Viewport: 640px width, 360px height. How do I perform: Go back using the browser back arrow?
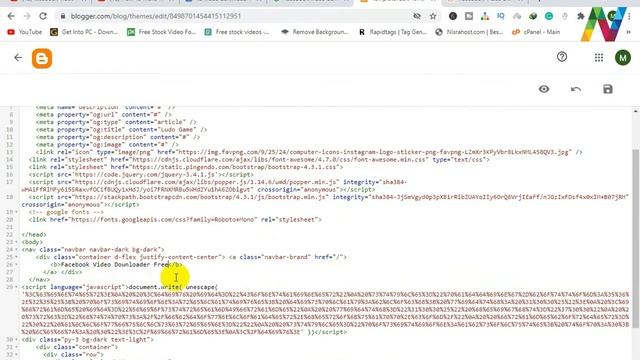coord(11,16)
